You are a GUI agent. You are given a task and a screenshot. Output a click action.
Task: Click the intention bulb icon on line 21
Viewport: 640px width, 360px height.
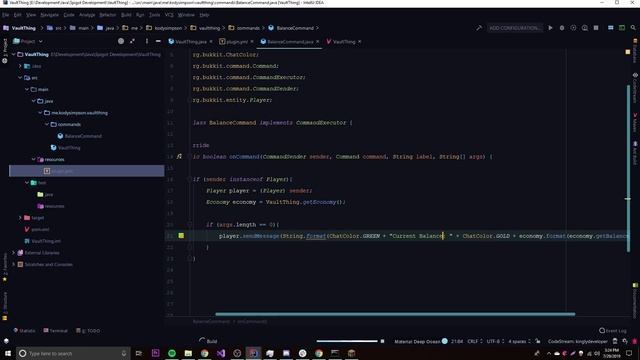[x=181, y=236]
